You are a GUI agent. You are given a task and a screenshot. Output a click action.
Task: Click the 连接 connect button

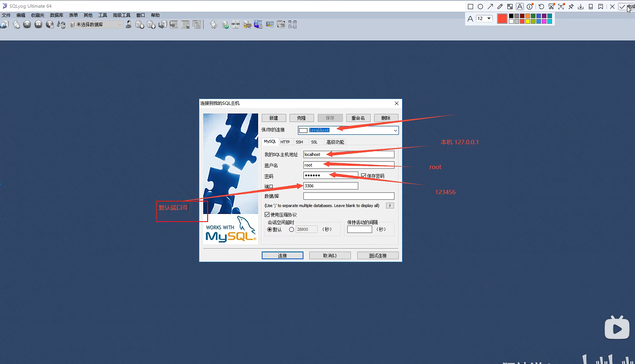tap(283, 256)
